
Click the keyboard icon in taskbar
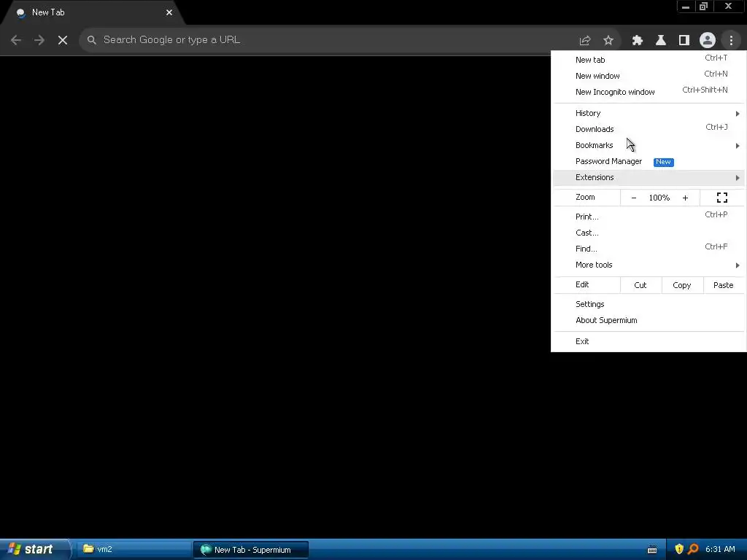[x=652, y=550]
